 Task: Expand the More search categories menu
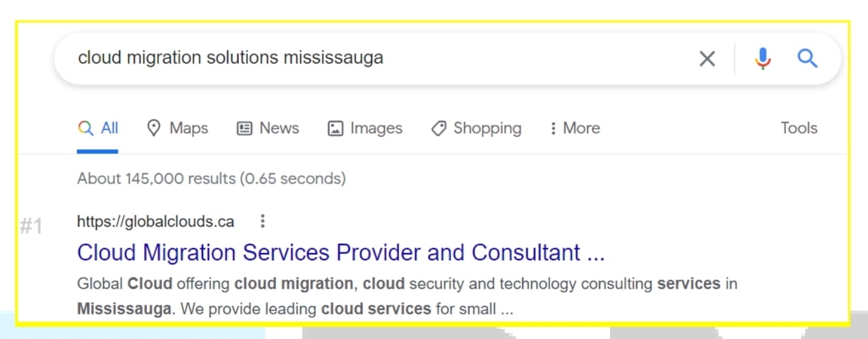[x=575, y=128]
